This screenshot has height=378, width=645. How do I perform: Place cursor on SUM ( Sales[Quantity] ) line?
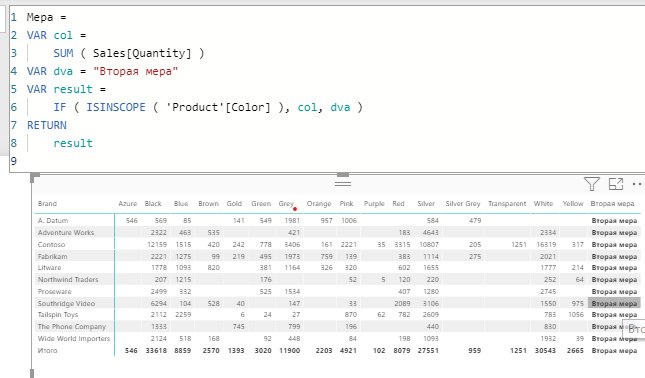point(129,53)
